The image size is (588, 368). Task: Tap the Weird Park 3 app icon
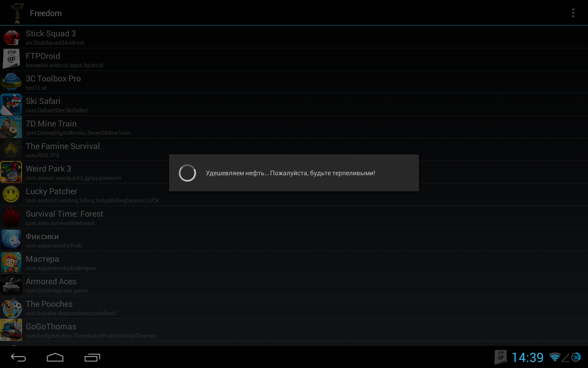click(x=11, y=172)
